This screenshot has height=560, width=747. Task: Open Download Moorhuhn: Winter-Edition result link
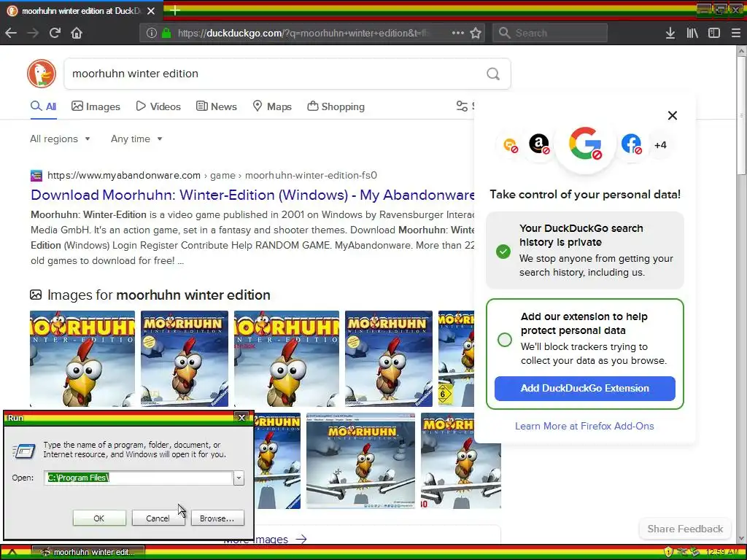tap(252, 195)
